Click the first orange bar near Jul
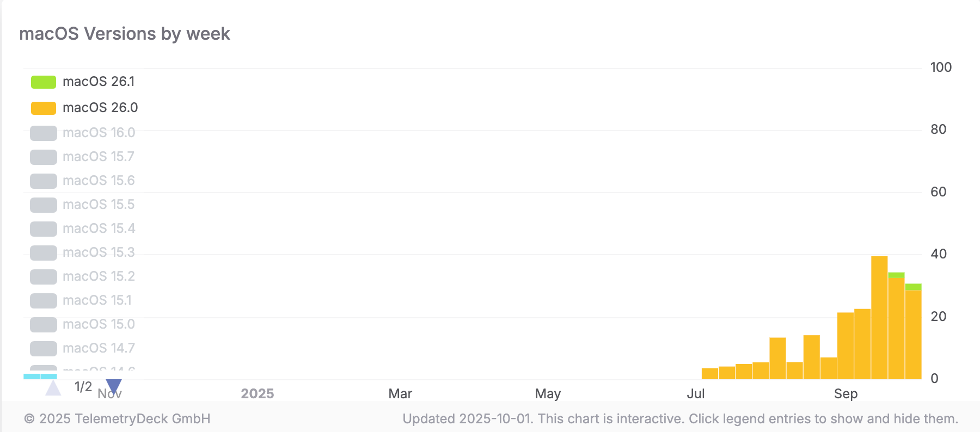Screen dimensions: 980x432 click(x=710, y=373)
